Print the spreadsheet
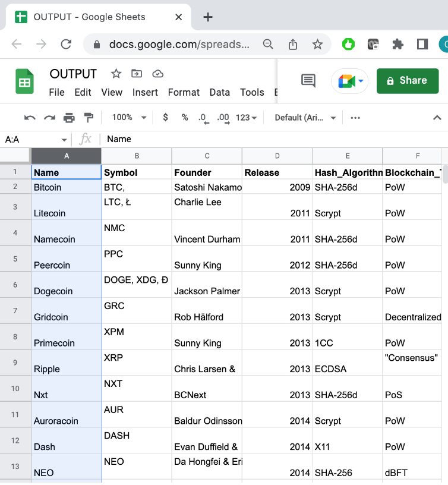The height and width of the screenshot is (485, 448). point(69,118)
